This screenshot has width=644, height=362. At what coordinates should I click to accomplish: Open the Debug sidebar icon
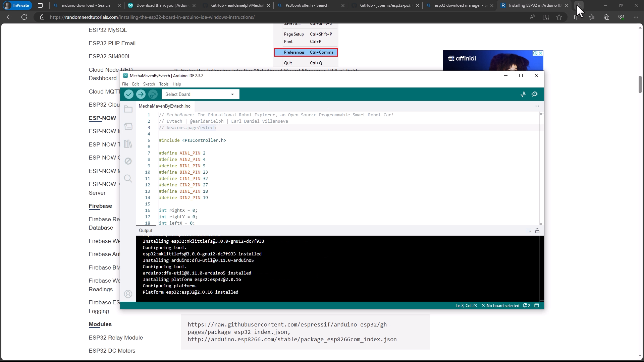(128, 161)
